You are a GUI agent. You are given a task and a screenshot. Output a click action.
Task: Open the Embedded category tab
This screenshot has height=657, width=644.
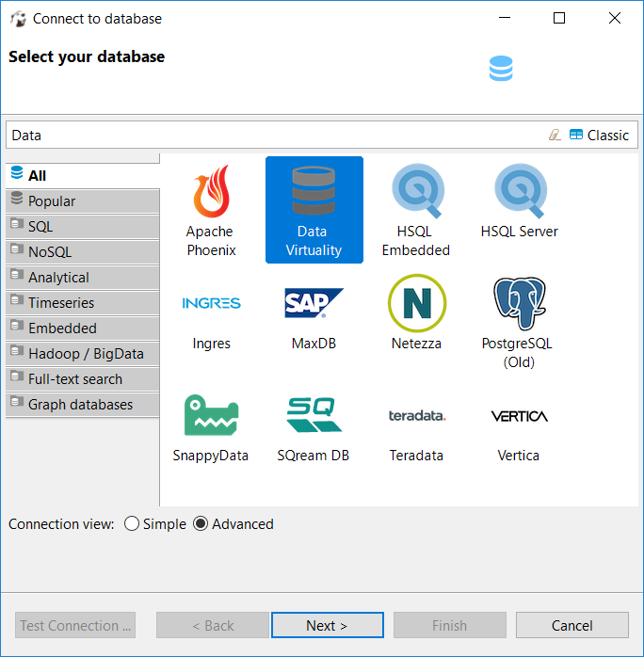click(x=83, y=328)
